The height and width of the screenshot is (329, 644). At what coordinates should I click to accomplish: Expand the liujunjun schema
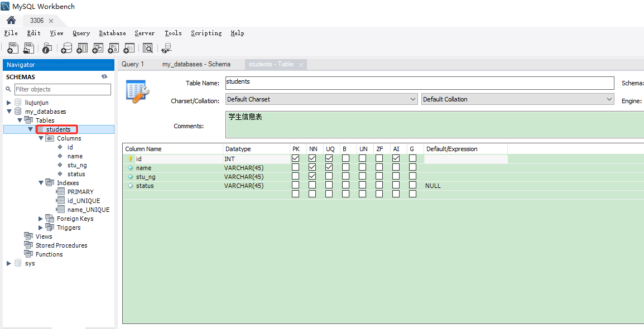point(8,103)
